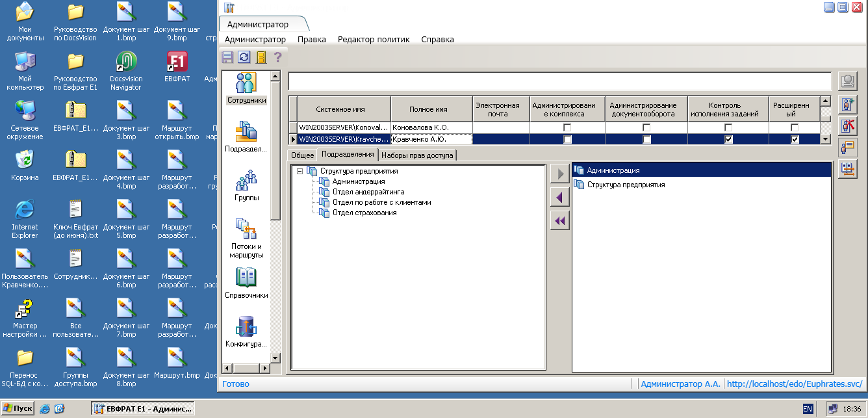
Task: Select Отдел страхования in tree
Action: (x=364, y=213)
